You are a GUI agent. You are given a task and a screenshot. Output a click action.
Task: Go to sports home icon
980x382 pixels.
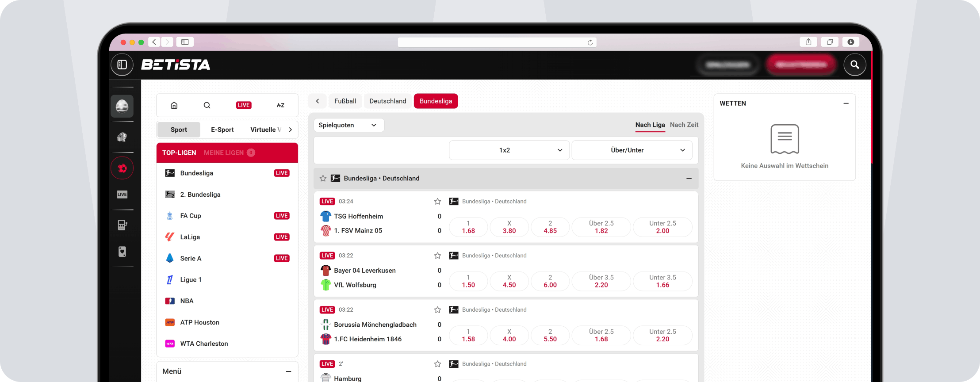coord(174,105)
